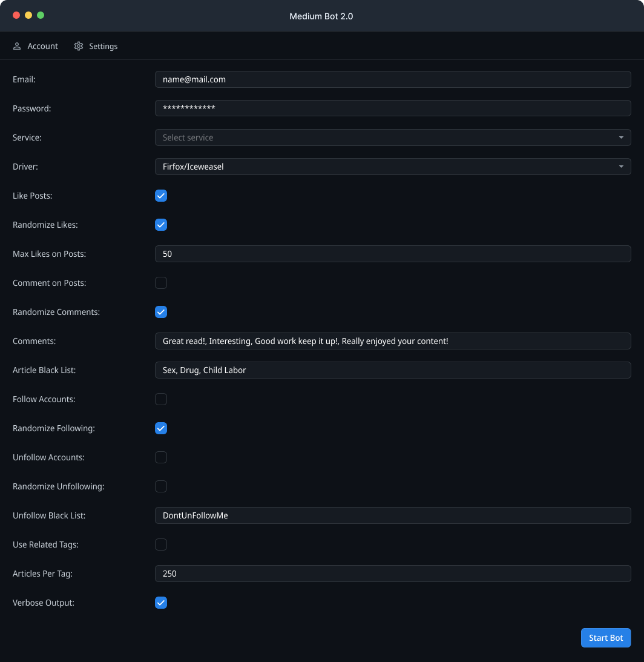The height and width of the screenshot is (662, 644).
Task: Turn on the Follow Accounts checkbox
Action: 161,399
